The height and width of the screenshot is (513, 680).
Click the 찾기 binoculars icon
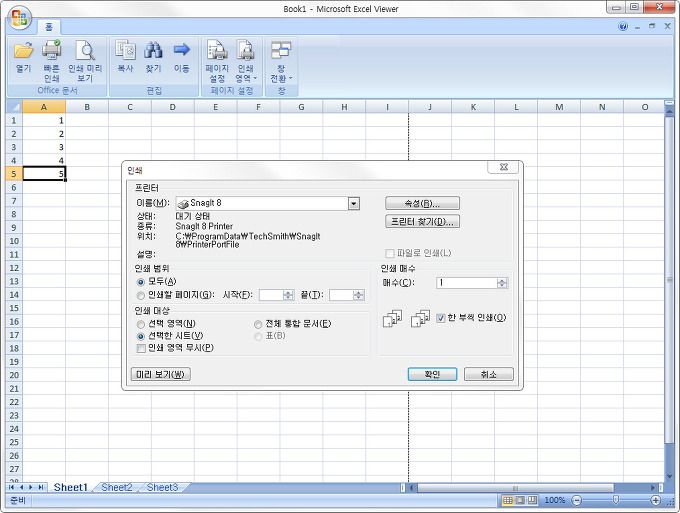point(154,56)
